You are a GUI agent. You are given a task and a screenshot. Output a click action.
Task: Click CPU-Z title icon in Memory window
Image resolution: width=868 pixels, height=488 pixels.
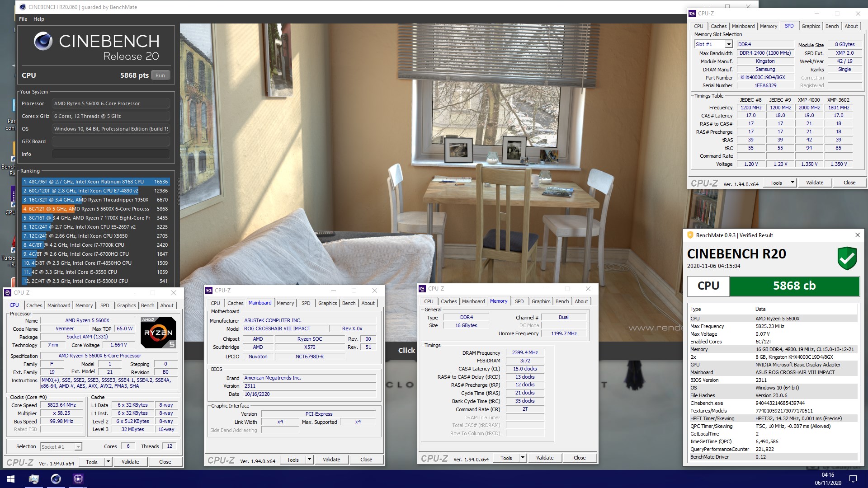tap(423, 289)
